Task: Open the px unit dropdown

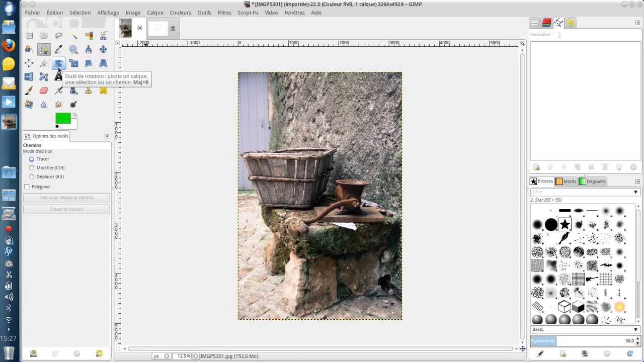Action: tap(167, 356)
